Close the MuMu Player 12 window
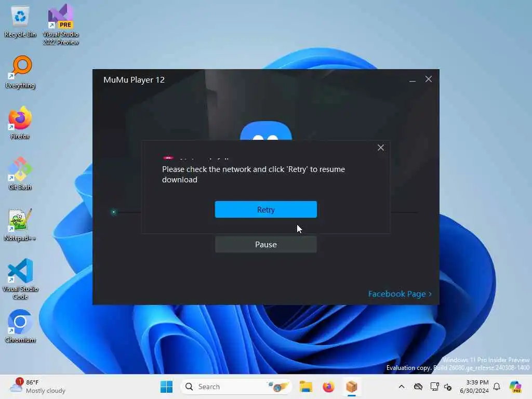The width and height of the screenshot is (532, 399). point(429,79)
